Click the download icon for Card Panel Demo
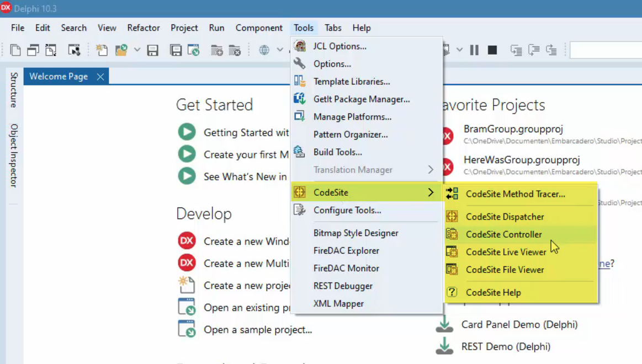Image resolution: width=642 pixels, height=364 pixels. click(x=444, y=324)
